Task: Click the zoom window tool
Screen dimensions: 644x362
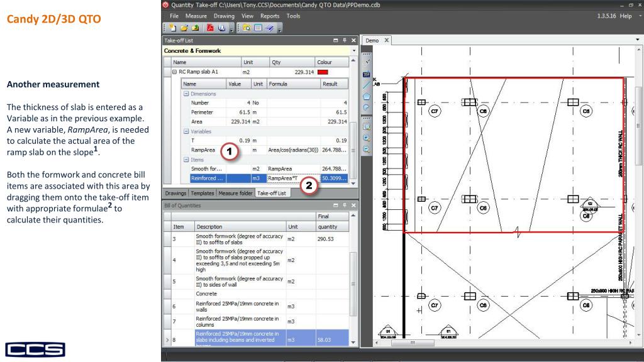Action: (x=367, y=127)
